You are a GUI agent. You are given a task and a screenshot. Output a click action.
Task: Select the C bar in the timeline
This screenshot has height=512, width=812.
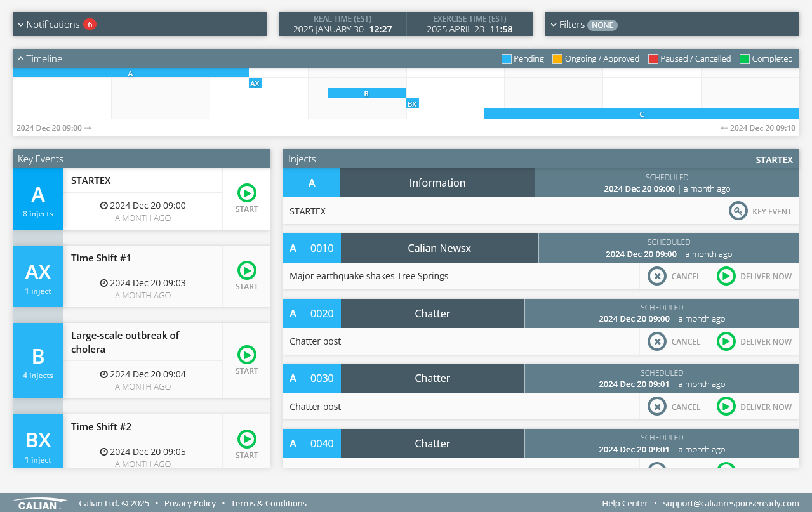[x=641, y=114]
